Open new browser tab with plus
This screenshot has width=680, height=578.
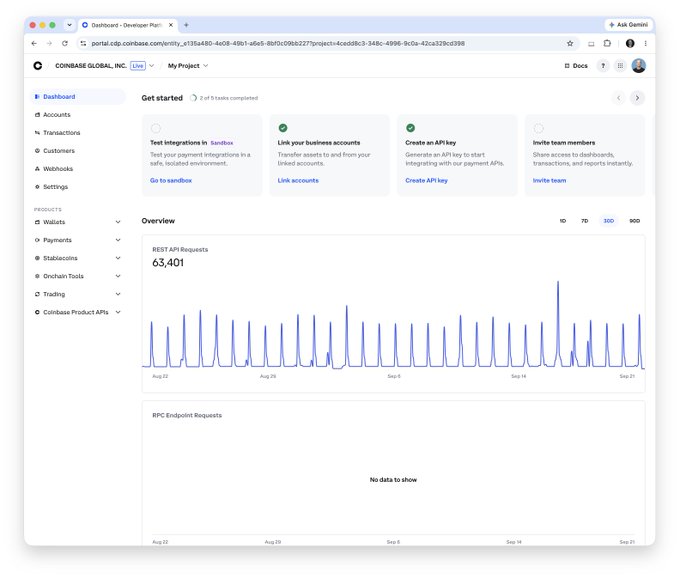[x=186, y=25]
